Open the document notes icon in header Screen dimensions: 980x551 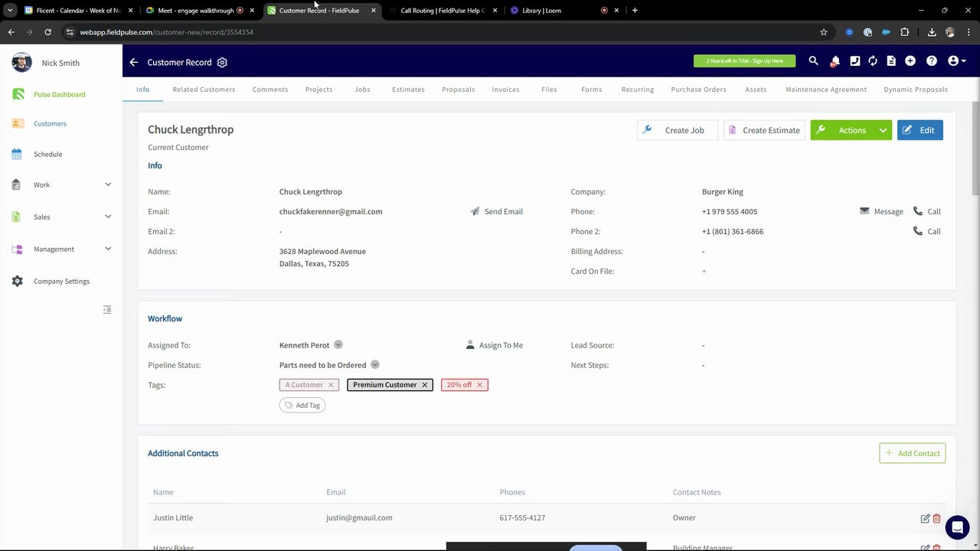pyautogui.click(x=891, y=61)
